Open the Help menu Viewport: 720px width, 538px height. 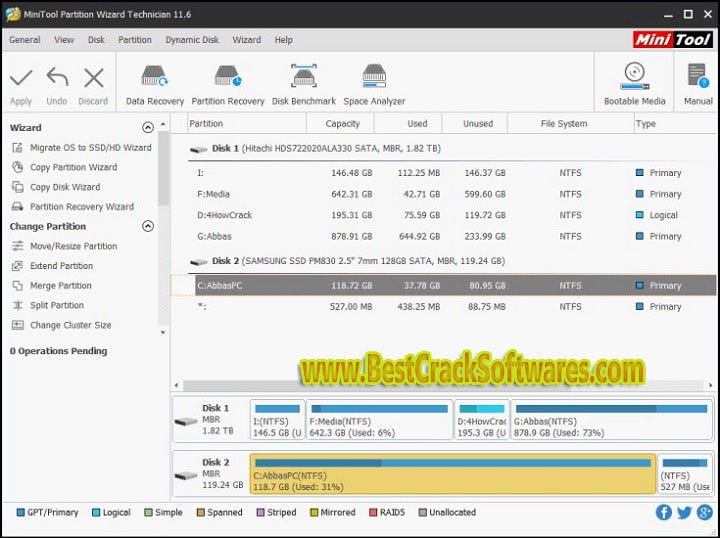point(283,40)
